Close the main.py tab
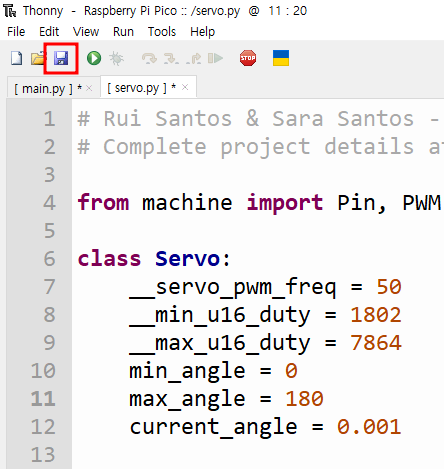The width and height of the screenshot is (444, 469). 89,88
